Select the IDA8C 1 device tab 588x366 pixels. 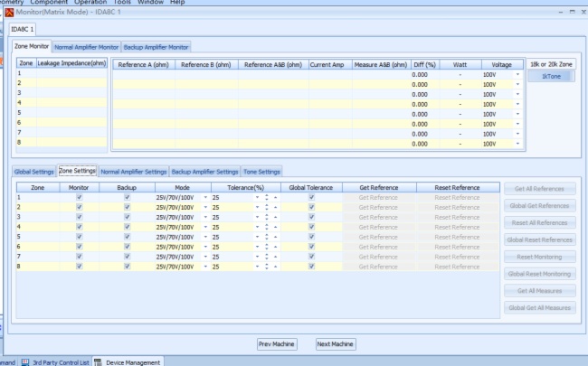tap(24, 29)
